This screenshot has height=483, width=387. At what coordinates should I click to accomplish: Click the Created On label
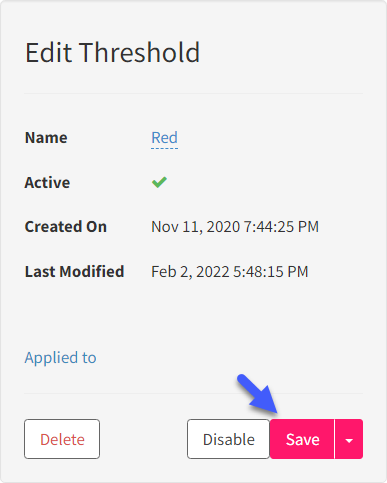tap(66, 227)
